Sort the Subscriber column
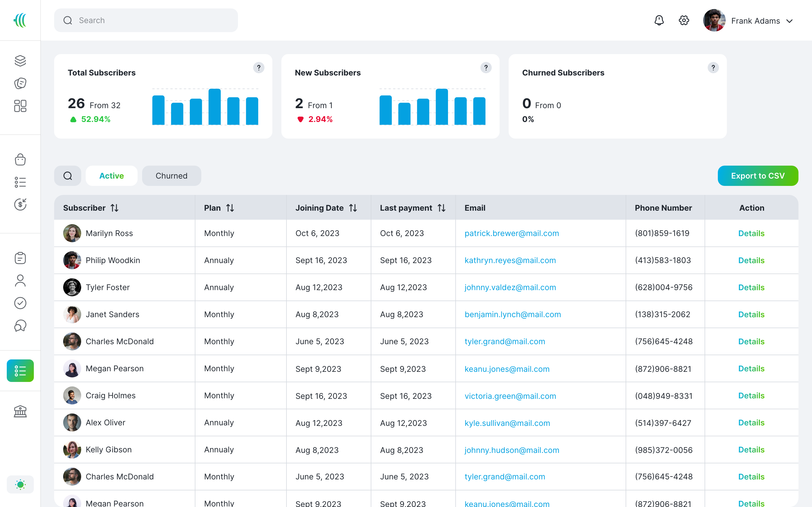The image size is (812, 507). (114, 208)
